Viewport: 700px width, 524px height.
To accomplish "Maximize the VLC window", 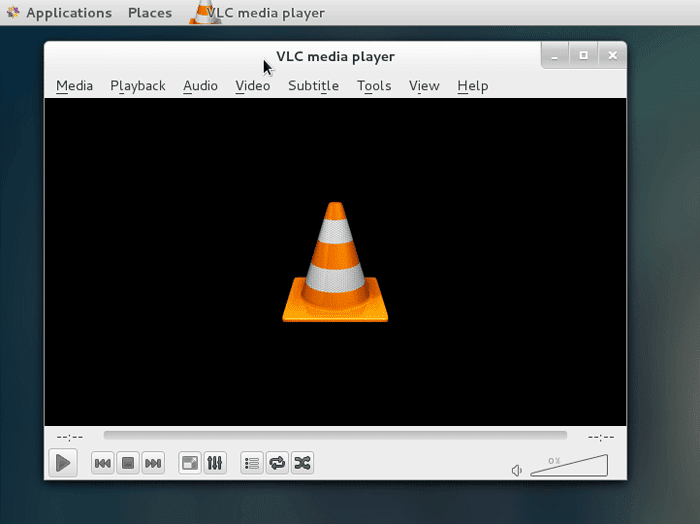I will [x=583, y=56].
